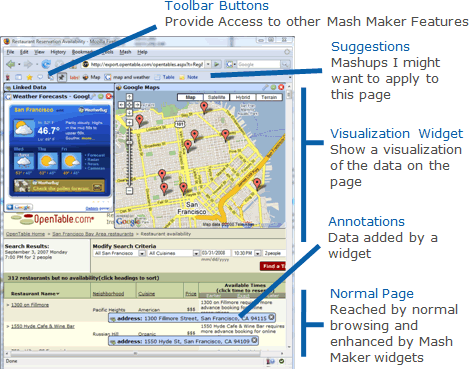Open the OpenTable Home breadcrumb link

pyautogui.click(x=25, y=234)
